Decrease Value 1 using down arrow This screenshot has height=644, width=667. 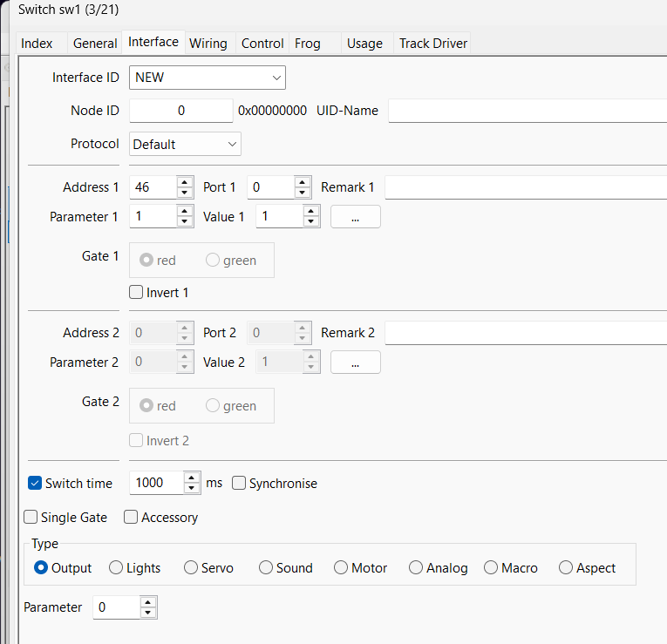tap(311, 221)
